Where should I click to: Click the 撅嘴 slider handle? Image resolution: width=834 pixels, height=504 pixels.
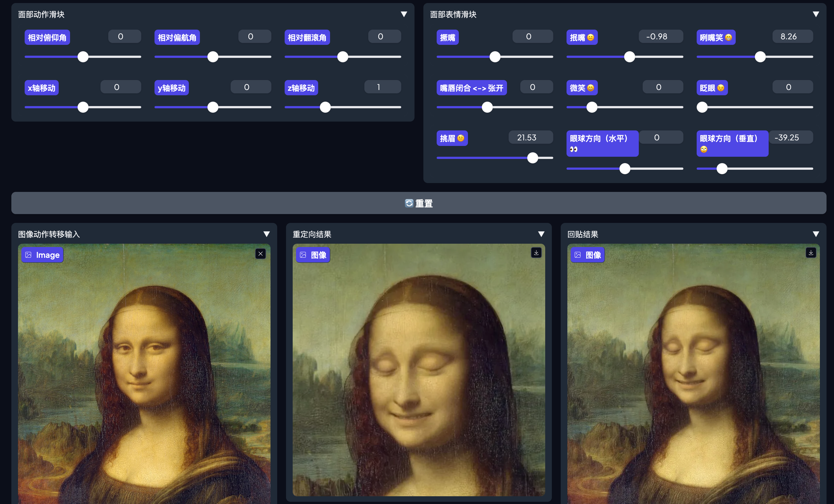click(495, 56)
